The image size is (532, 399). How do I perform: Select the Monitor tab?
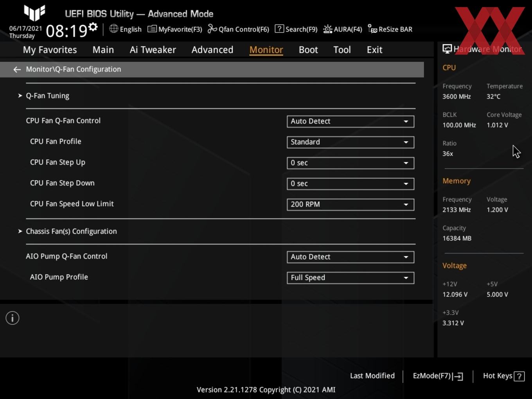point(266,50)
